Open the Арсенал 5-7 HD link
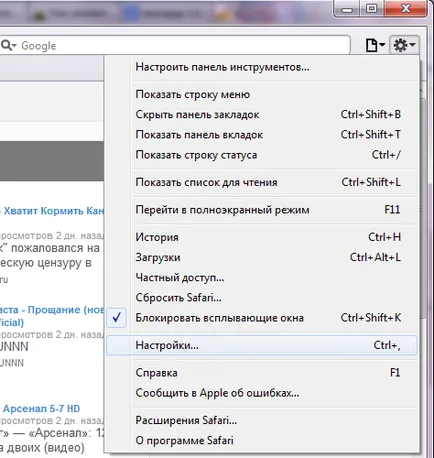Image resolution: width=434 pixels, height=458 pixels. (x=41, y=409)
